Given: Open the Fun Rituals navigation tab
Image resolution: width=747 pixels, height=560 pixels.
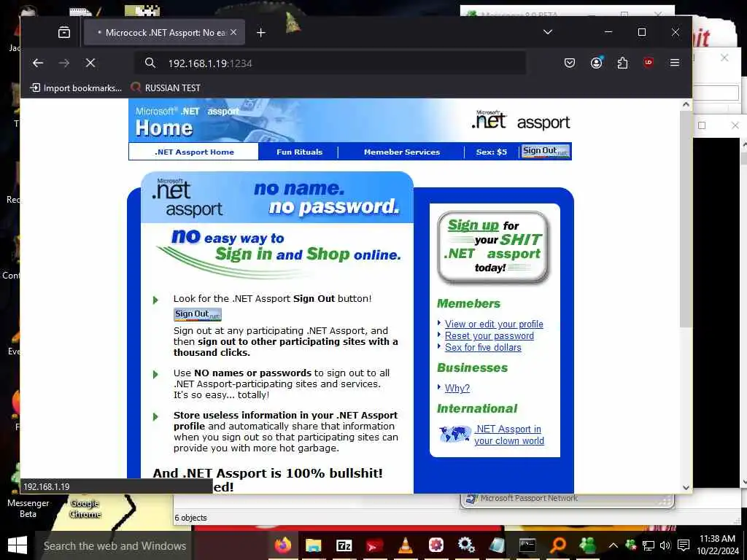Looking at the screenshot, I should coord(299,152).
